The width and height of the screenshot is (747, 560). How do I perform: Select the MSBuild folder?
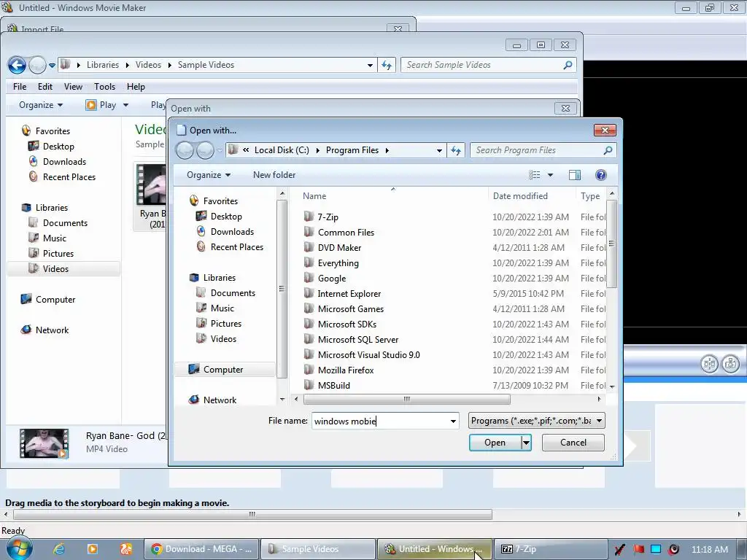point(333,385)
